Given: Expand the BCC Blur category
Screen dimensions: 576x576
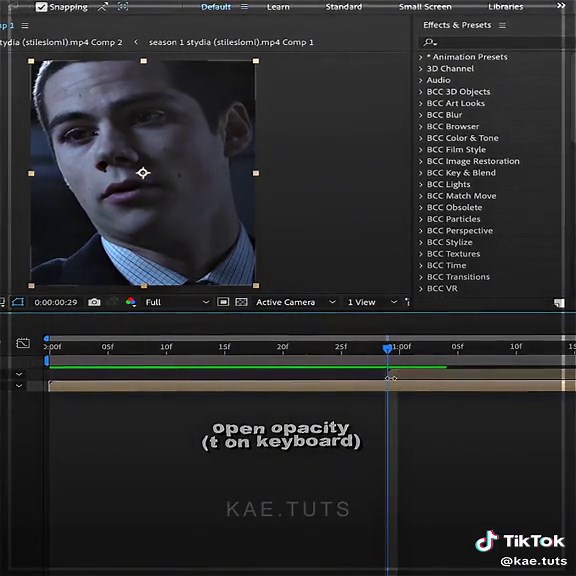Looking at the screenshot, I should (421, 115).
